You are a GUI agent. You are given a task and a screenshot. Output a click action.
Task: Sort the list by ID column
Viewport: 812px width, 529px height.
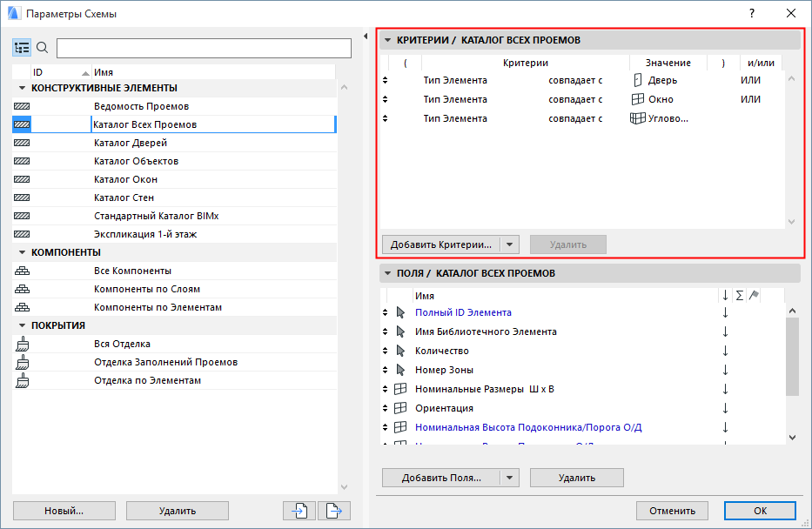61,72
